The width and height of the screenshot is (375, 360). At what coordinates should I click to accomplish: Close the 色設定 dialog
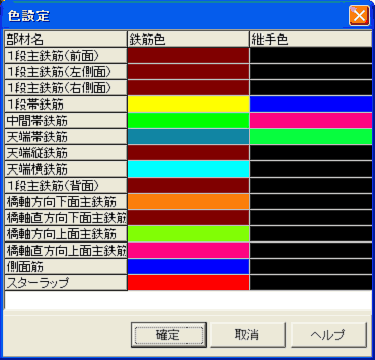click(x=359, y=15)
